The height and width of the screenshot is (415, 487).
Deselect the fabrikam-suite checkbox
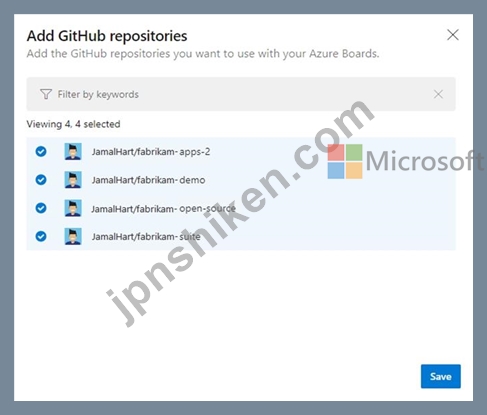41,237
